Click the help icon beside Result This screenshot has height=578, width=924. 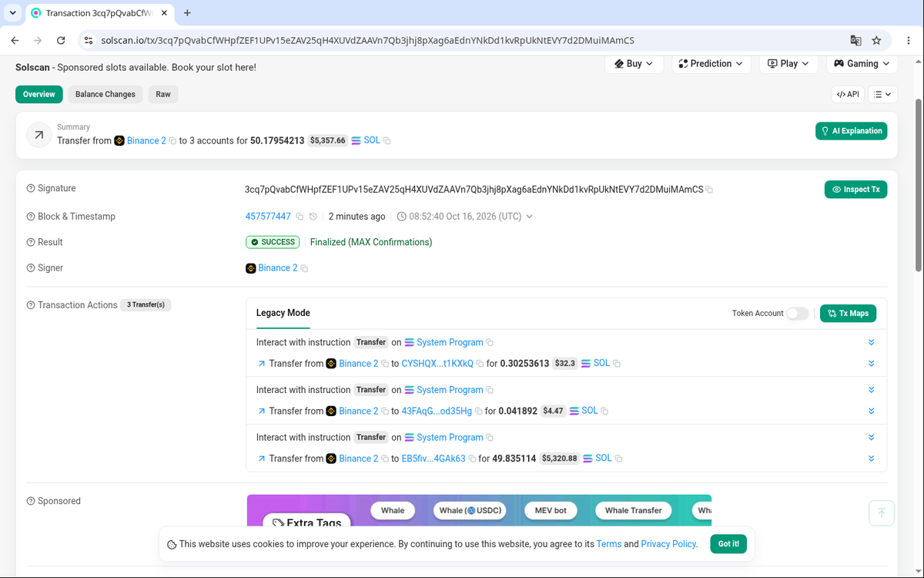31,243
